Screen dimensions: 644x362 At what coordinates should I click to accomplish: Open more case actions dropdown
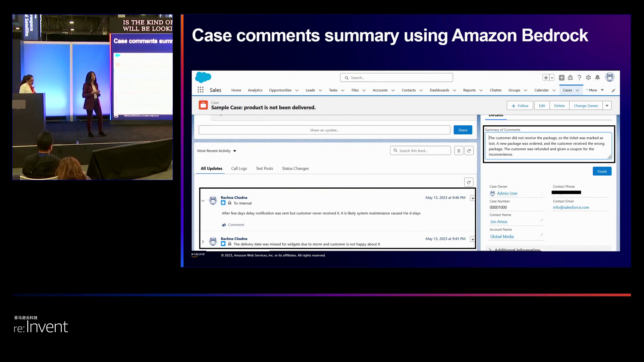click(x=607, y=106)
